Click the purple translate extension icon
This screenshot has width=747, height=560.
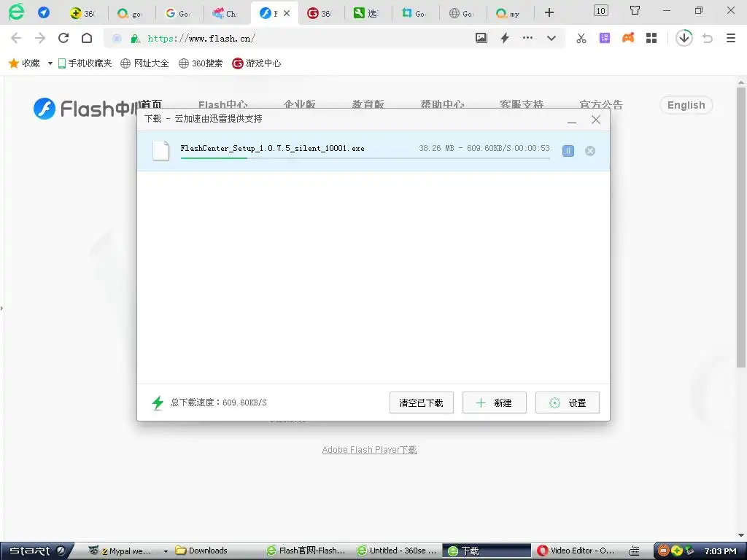605,38
